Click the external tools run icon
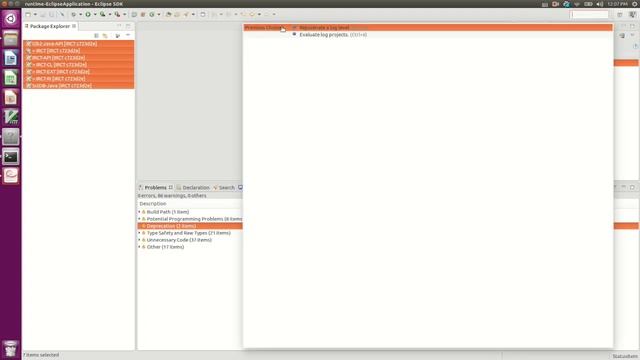The width and height of the screenshot is (640, 360). pyautogui.click(x=117, y=14)
